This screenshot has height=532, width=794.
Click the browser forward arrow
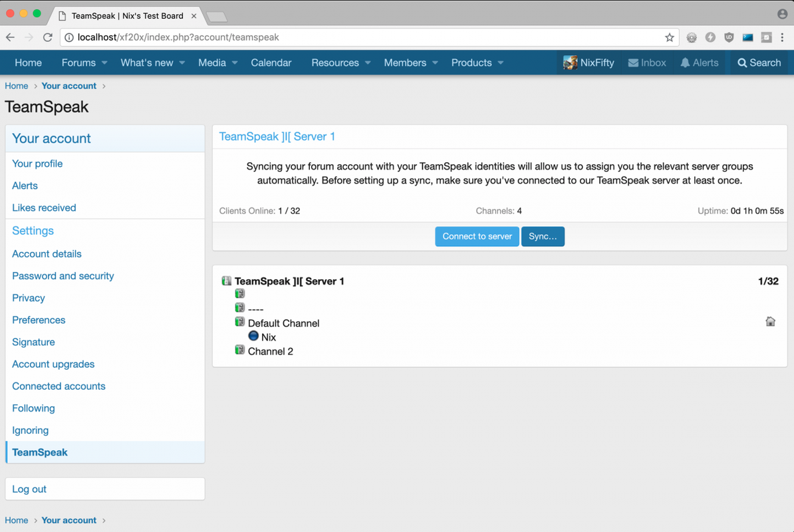pyautogui.click(x=29, y=37)
